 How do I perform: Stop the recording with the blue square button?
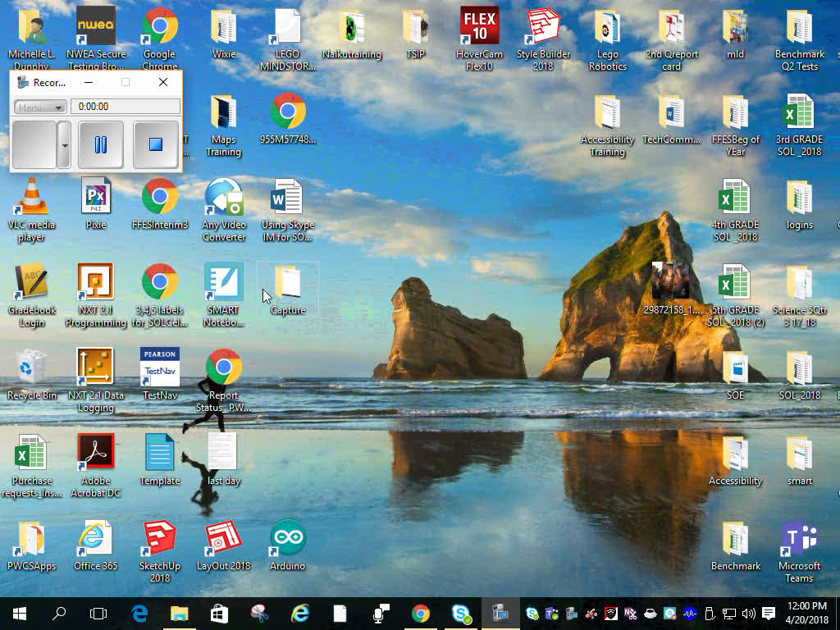click(155, 145)
